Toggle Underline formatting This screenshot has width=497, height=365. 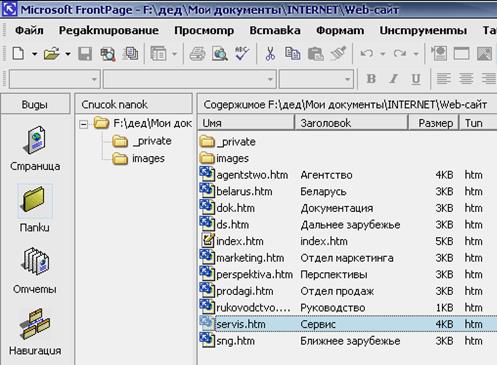tap(416, 79)
